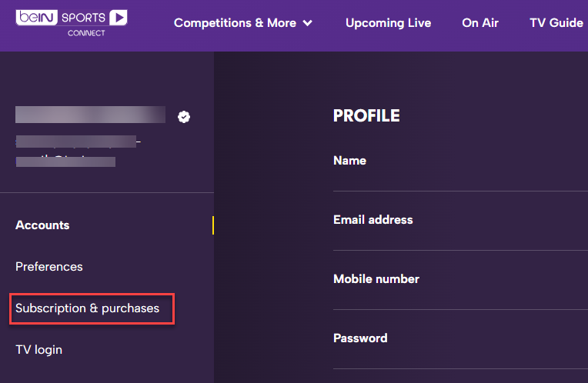Image resolution: width=588 pixels, height=383 pixels.
Task: Open Subscription & purchases
Action: click(x=88, y=308)
